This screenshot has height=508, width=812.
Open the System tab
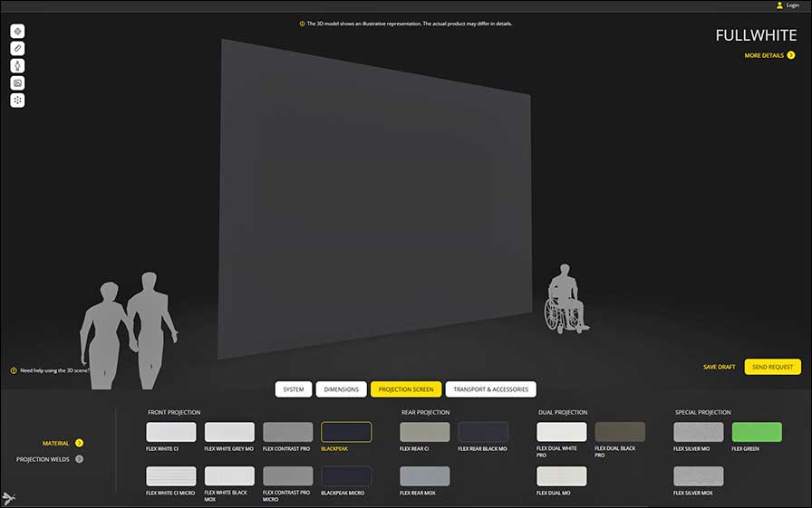[294, 389]
